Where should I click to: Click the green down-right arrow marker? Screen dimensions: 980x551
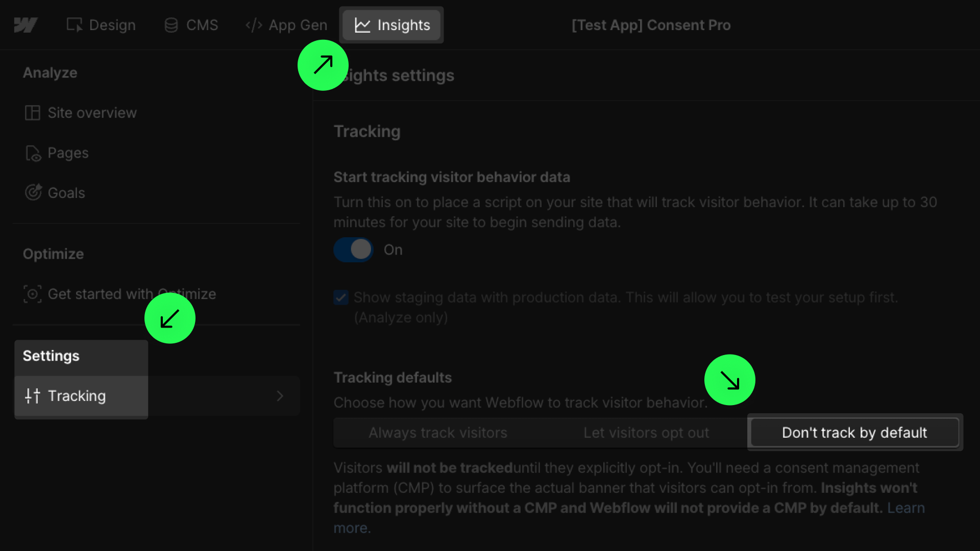point(730,380)
